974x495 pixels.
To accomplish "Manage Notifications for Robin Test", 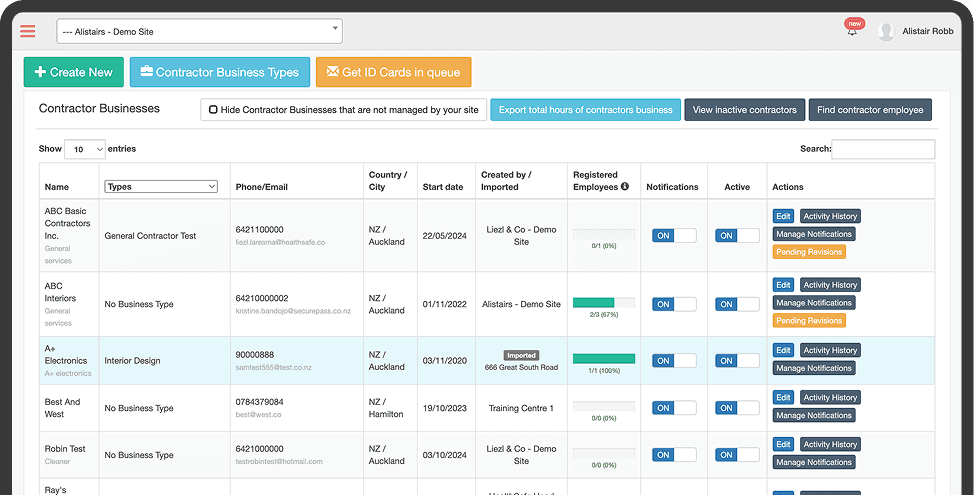I will 814,462.
